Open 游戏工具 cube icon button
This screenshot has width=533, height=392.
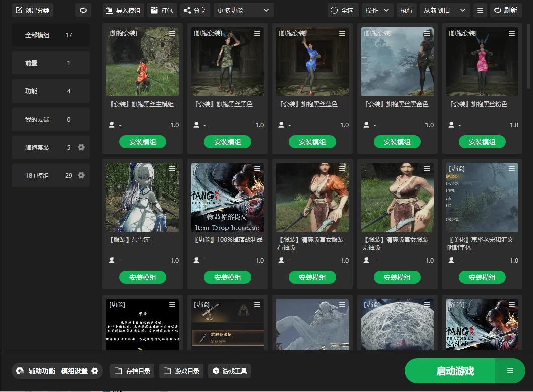click(x=229, y=371)
